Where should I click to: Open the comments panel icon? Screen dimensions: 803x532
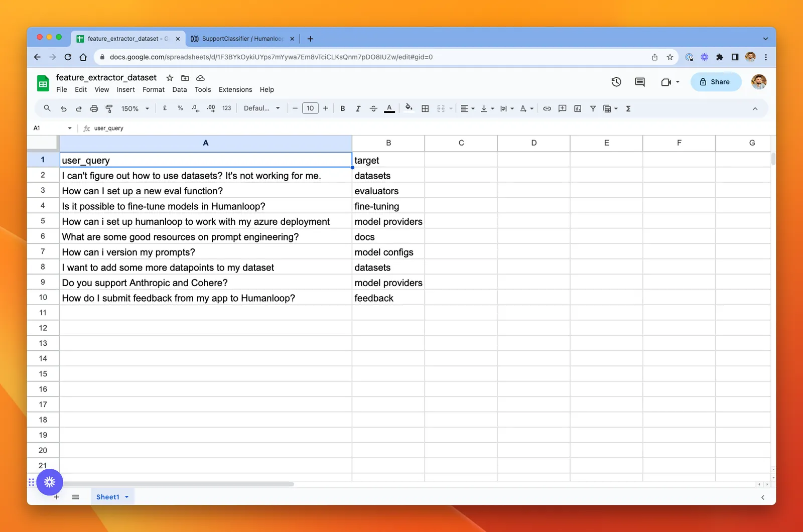640,82
